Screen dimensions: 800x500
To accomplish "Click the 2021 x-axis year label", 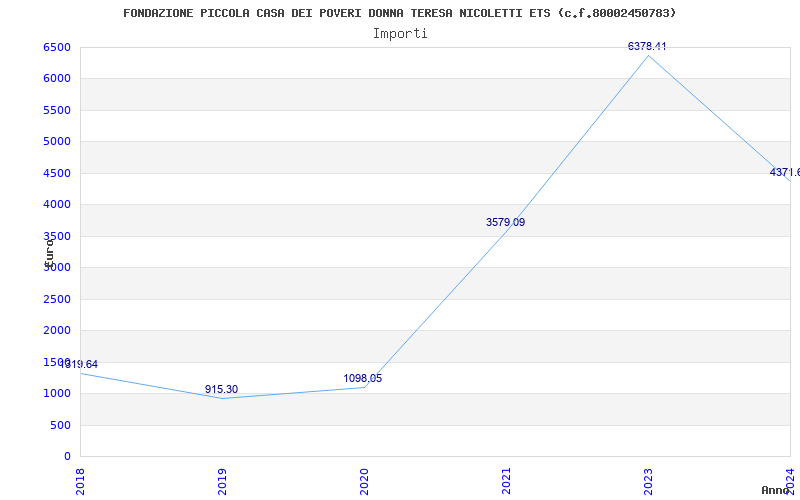I will pyautogui.click(x=506, y=481).
